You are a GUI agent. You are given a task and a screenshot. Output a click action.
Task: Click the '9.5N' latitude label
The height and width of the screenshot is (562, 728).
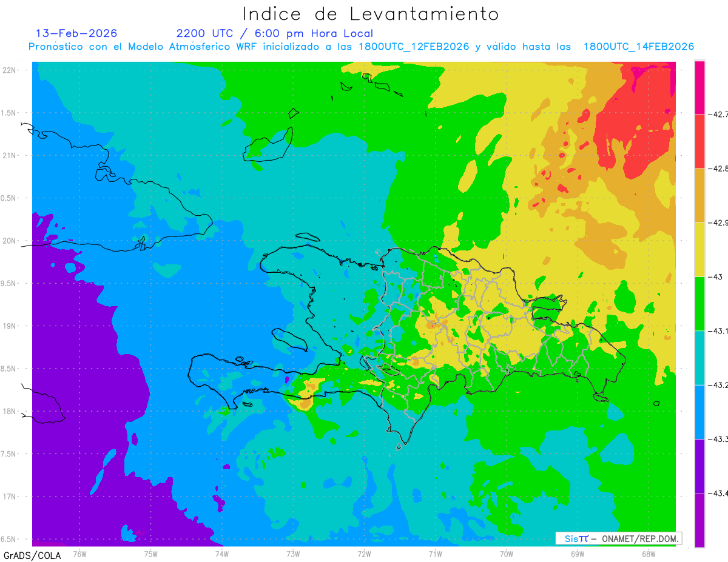tap(9, 283)
